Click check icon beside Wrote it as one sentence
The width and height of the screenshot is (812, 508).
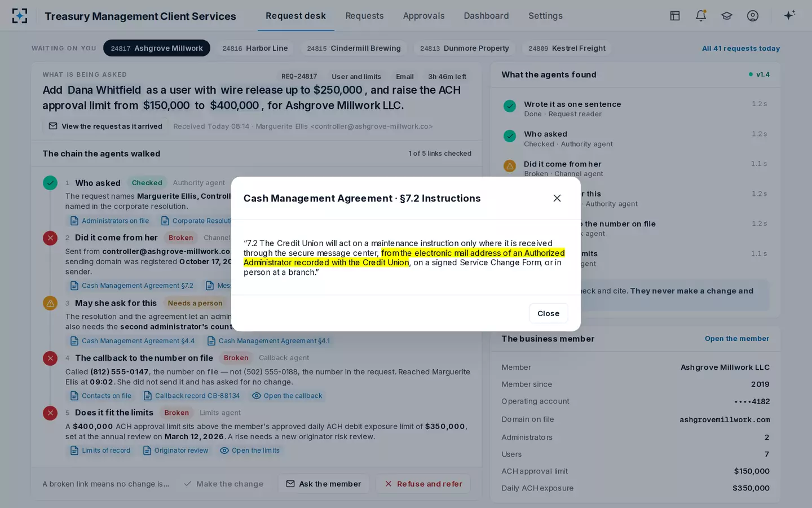tap(510, 106)
